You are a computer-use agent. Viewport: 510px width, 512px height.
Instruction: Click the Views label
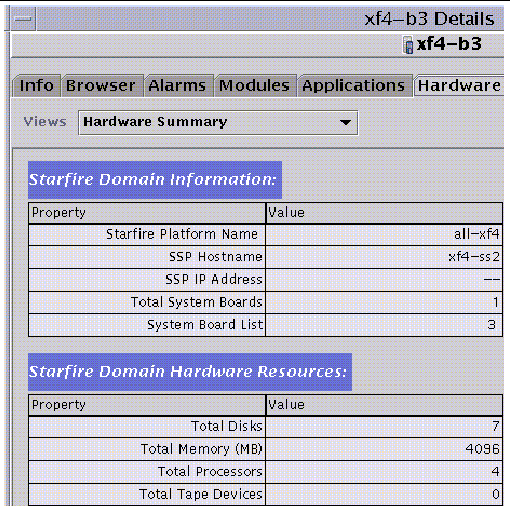(x=45, y=122)
